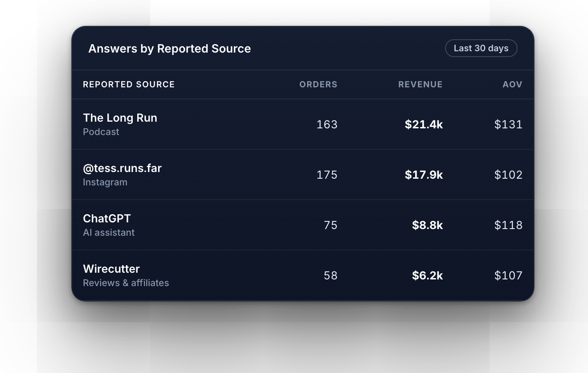
Task: Click the 175 orders value
Action: coord(327,175)
